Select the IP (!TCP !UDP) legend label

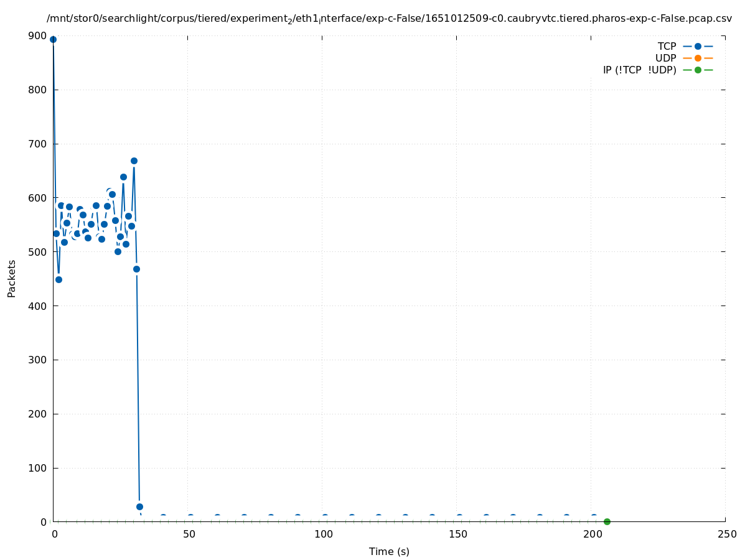639,70
